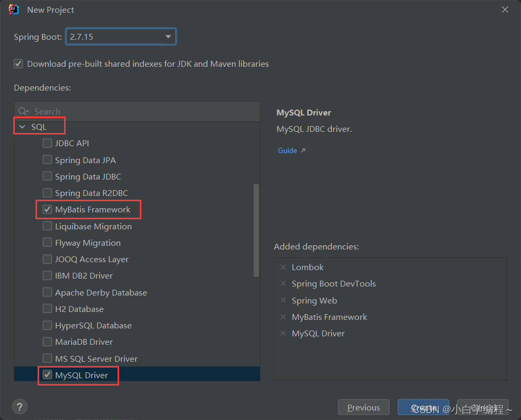
Task: Check MS SQL Server Driver checkbox
Action: coord(47,358)
